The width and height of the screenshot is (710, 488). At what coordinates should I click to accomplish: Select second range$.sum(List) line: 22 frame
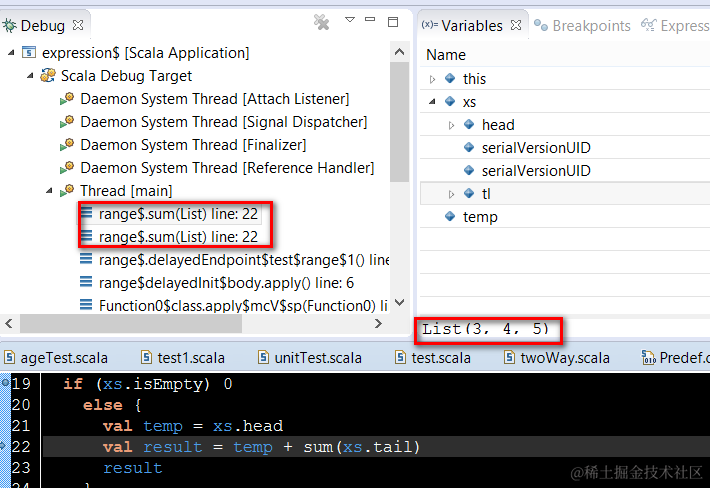coord(178,237)
